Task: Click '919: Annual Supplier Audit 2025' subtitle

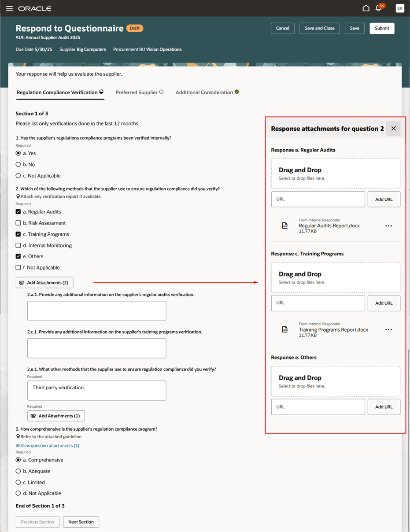Action: click(x=48, y=38)
